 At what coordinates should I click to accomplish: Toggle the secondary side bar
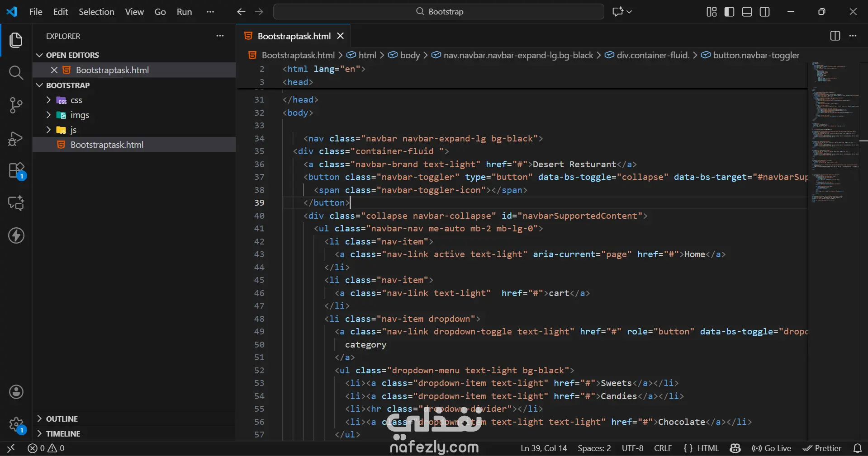[764, 12]
